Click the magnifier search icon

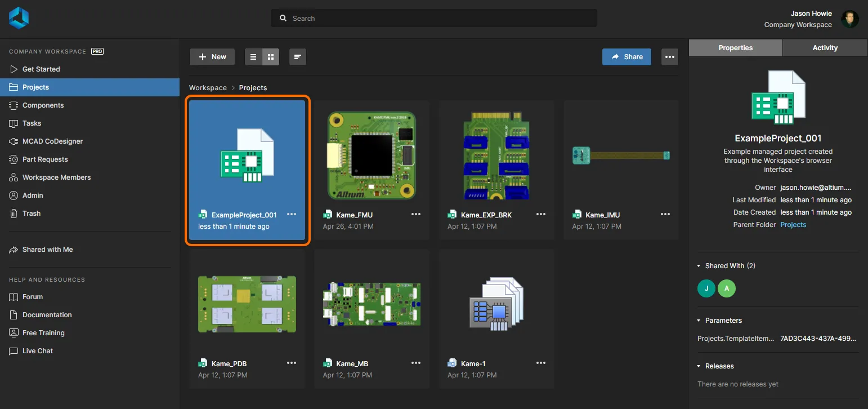point(283,18)
